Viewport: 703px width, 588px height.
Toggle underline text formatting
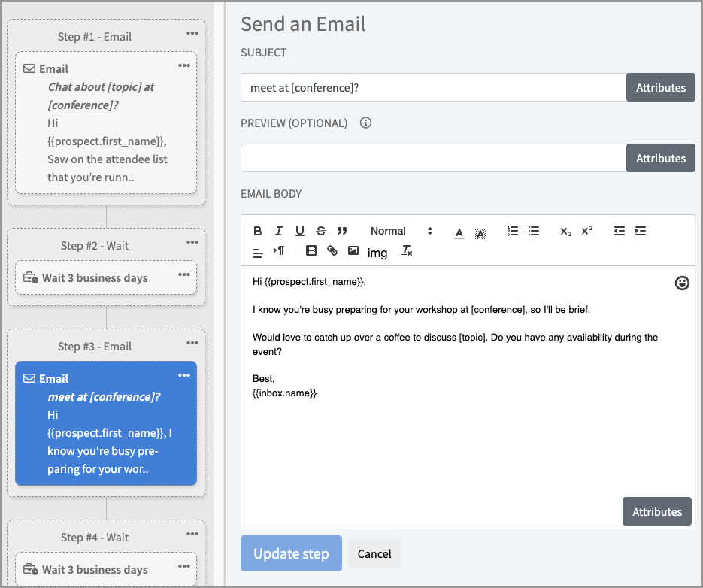[300, 231]
